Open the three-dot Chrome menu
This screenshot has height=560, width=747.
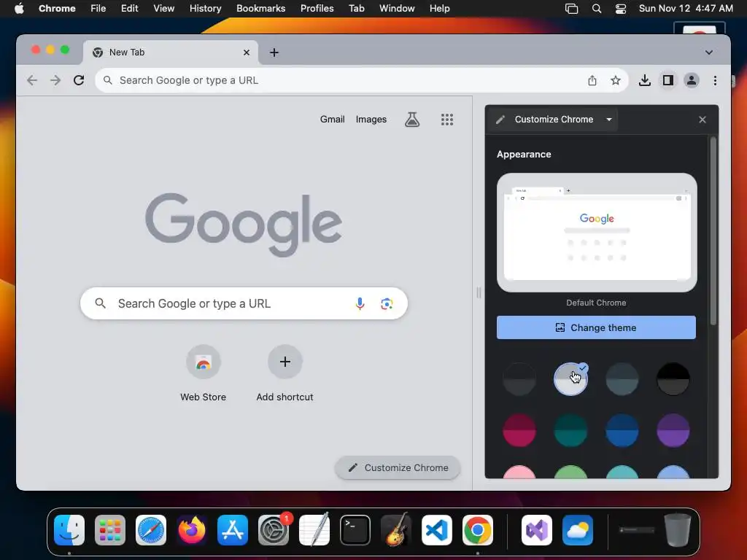(715, 80)
